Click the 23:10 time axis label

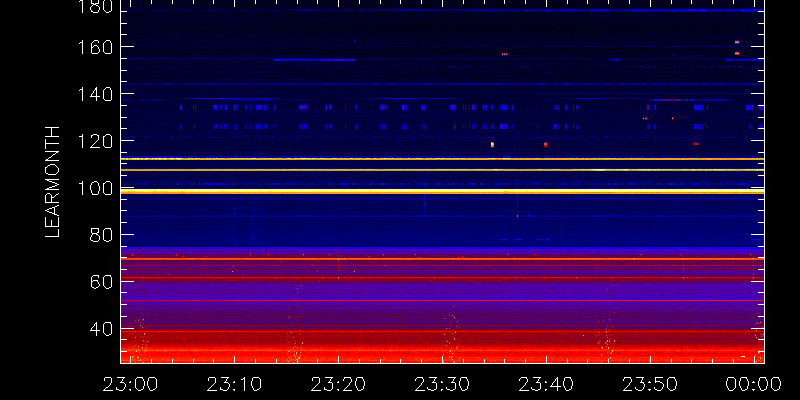(234, 384)
